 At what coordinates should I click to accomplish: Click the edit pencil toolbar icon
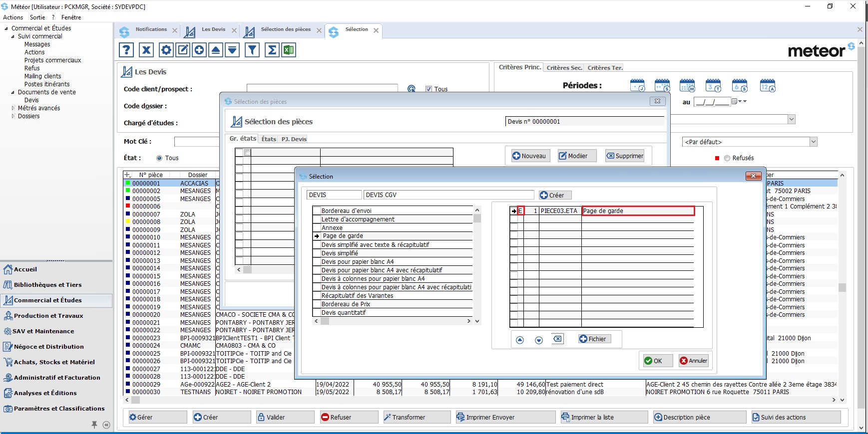[x=183, y=50]
